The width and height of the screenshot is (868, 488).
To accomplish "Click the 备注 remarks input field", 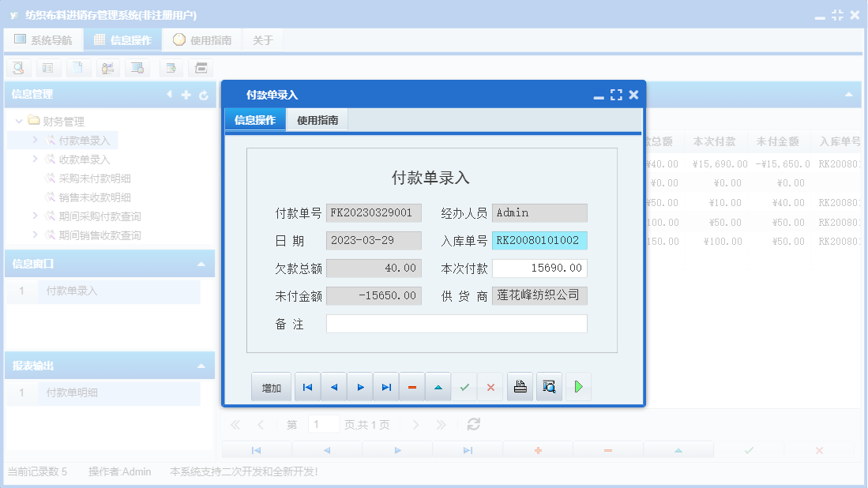I will (x=457, y=323).
